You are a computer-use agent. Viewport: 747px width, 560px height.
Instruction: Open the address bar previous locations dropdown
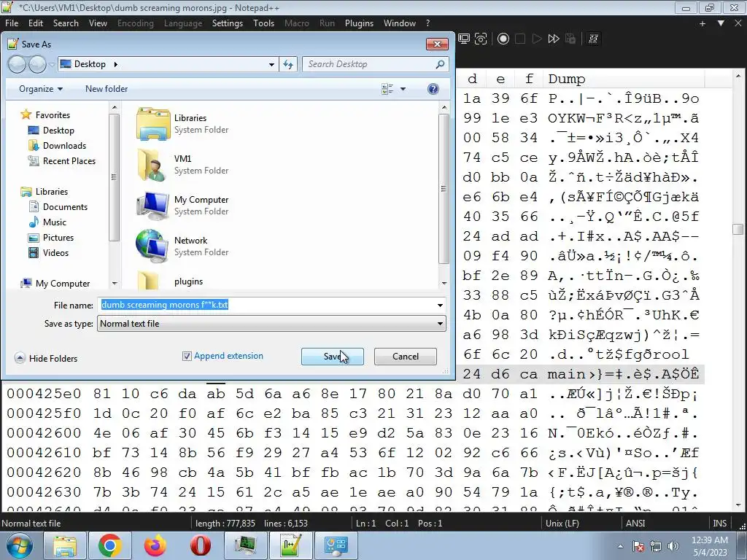pyautogui.click(x=271, y=64)
